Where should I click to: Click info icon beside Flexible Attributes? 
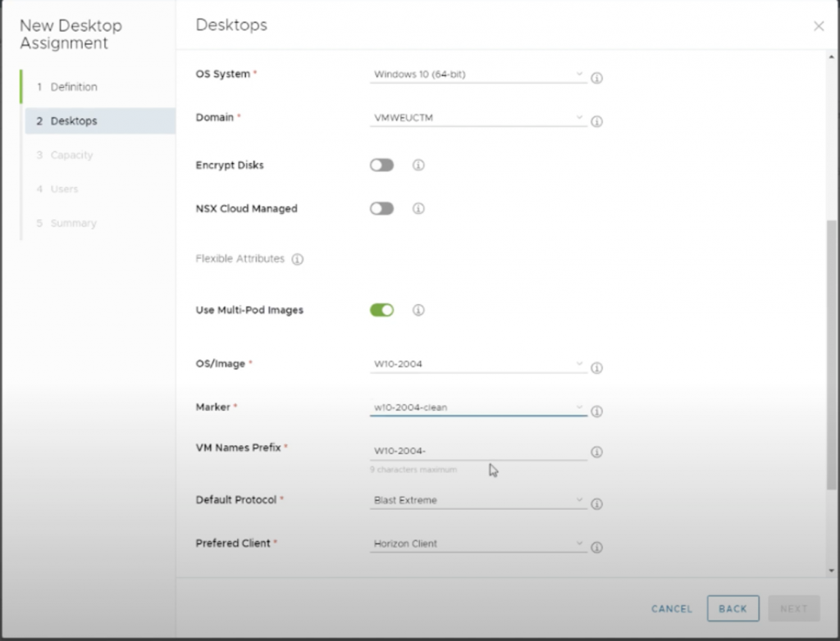click(x=298, y=260)
